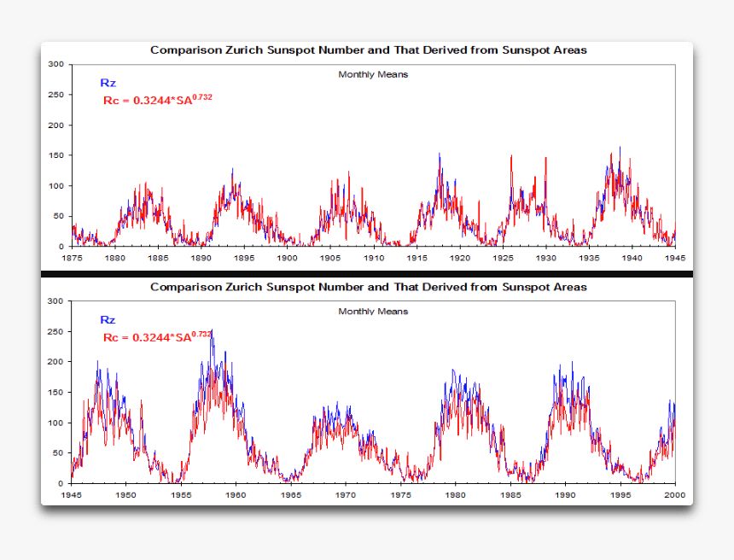Viewport: 734px width, 560px height.
Task: Select y-axis value 200 on the upper chart
Action: 55,125
